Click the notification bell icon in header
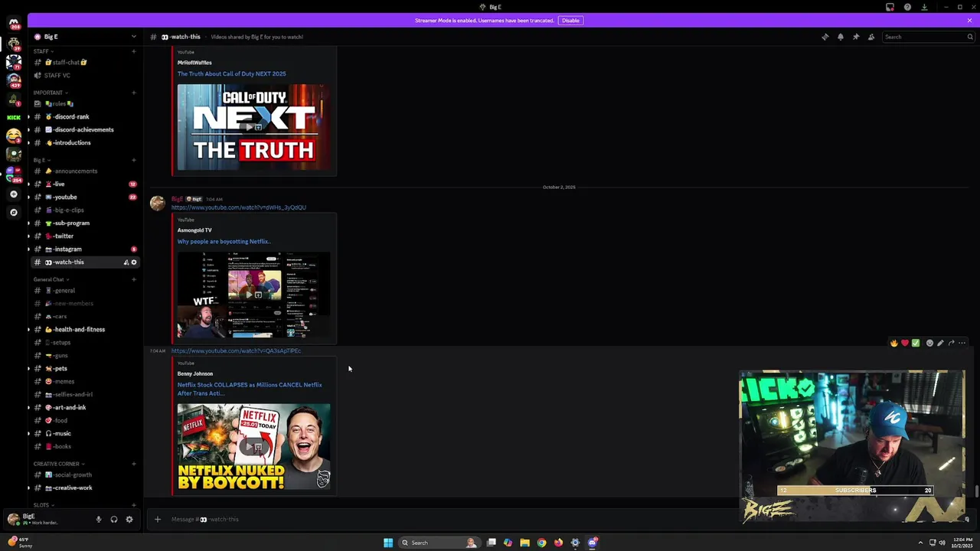This screenshot has width=980, height=551. 840,37
